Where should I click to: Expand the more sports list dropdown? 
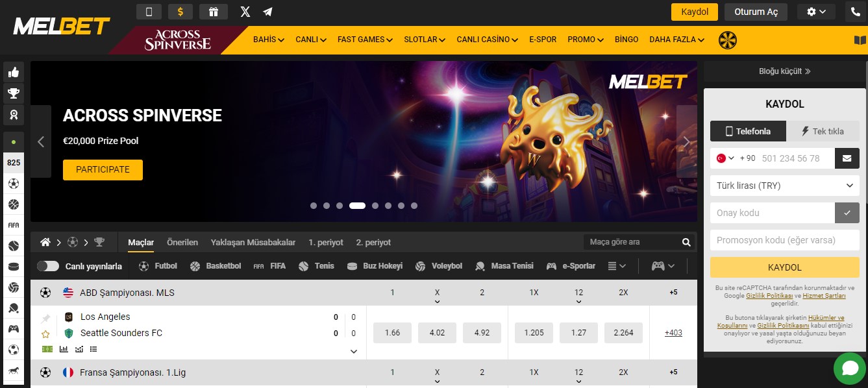[x=617, y=266]
